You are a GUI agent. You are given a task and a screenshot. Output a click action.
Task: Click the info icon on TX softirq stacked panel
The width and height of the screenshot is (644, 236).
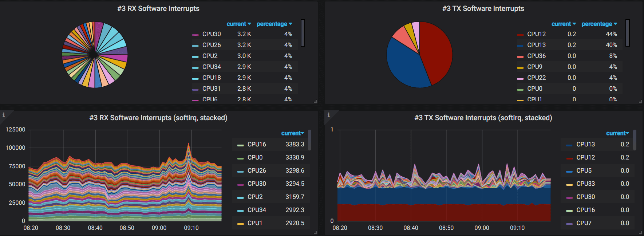click(328, 115)
